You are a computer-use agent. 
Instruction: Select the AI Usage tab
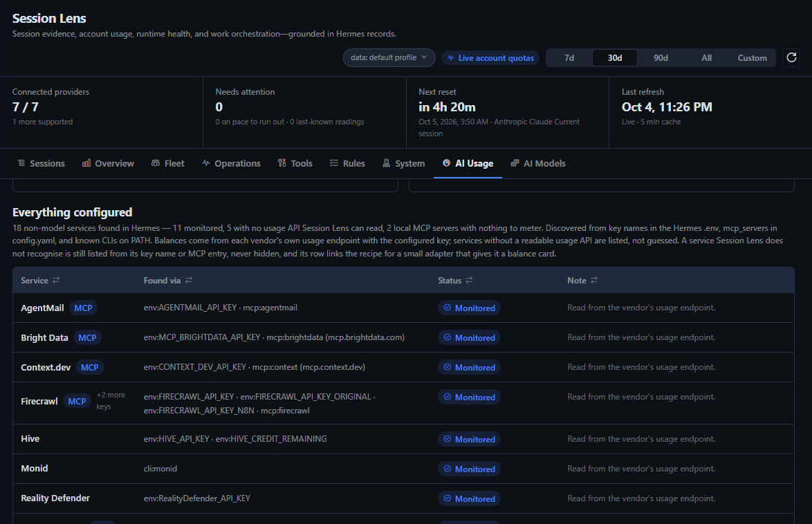tap(468, 164)
